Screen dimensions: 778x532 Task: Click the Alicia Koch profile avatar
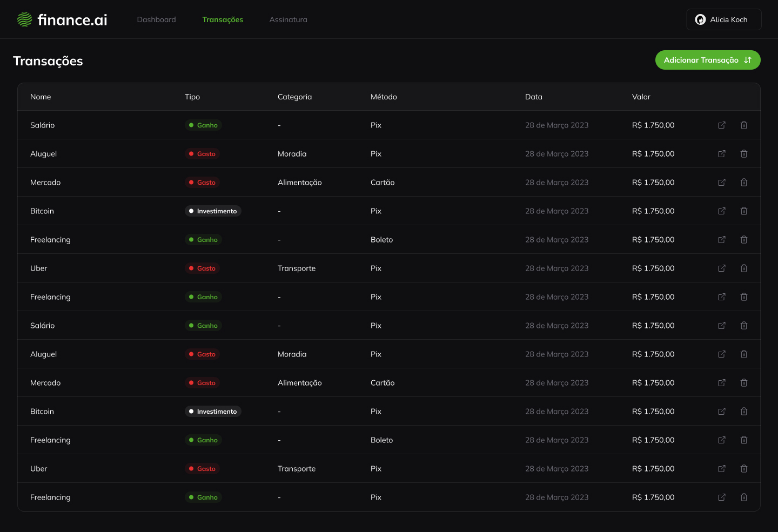point(700,19)
